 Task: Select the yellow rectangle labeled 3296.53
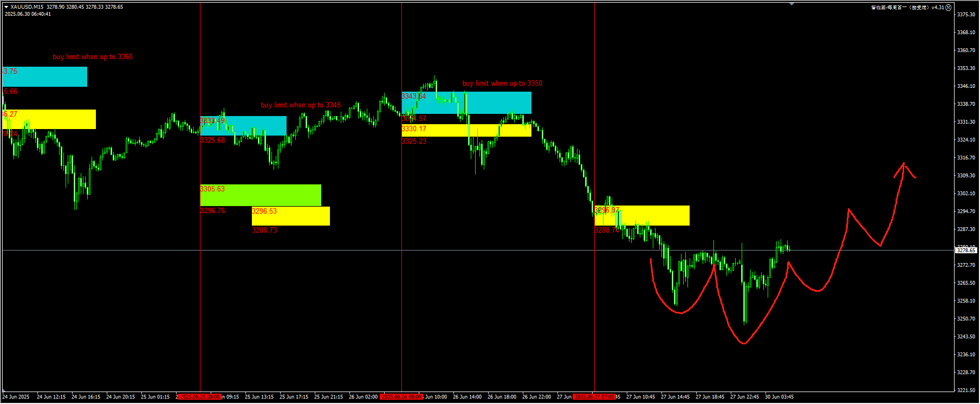pos(290,216)
